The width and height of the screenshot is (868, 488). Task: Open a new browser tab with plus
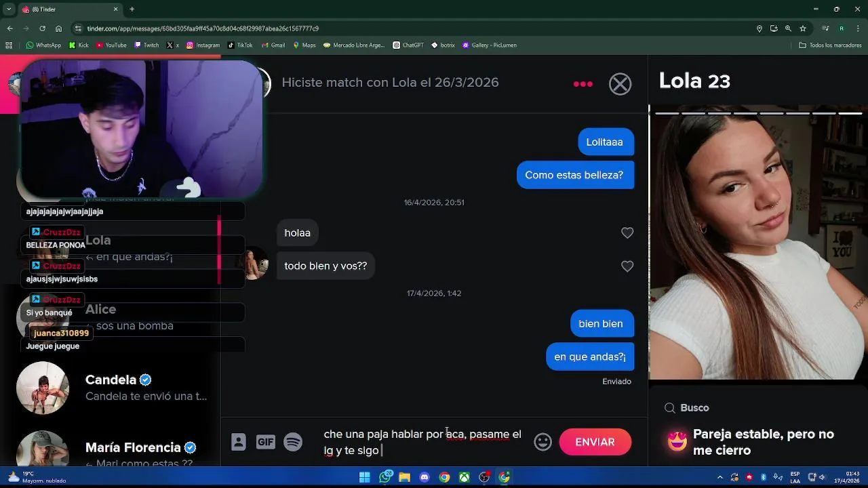132,9
